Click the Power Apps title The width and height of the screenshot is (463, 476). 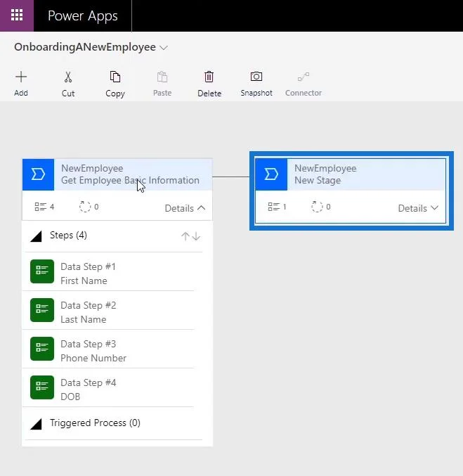click(x=82, y=15)
